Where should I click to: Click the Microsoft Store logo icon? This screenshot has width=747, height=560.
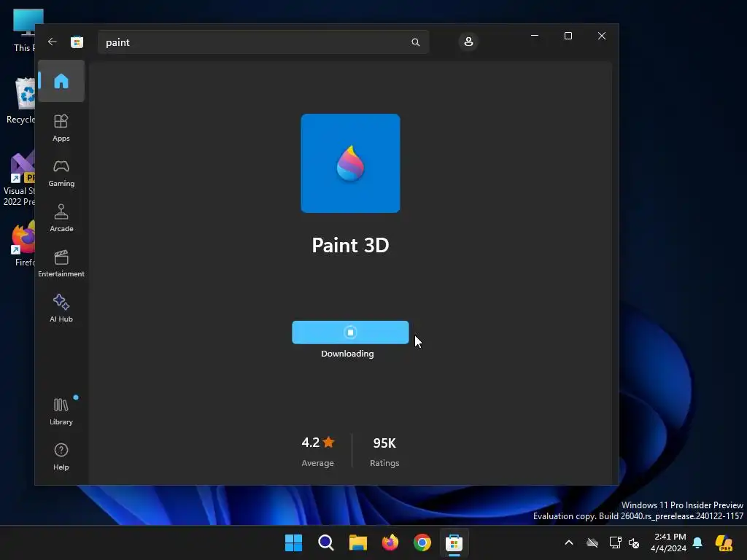coord(77,42)
